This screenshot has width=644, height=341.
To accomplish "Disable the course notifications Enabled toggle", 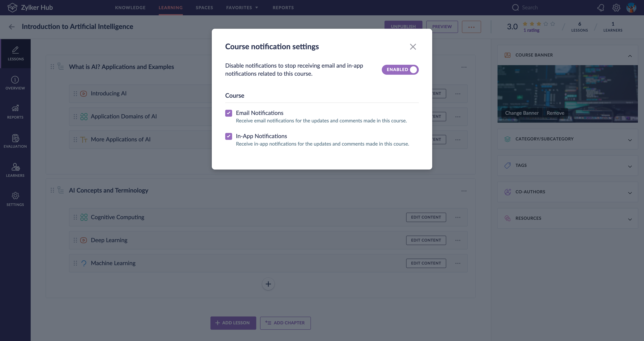I will click(x=400, y=70).
